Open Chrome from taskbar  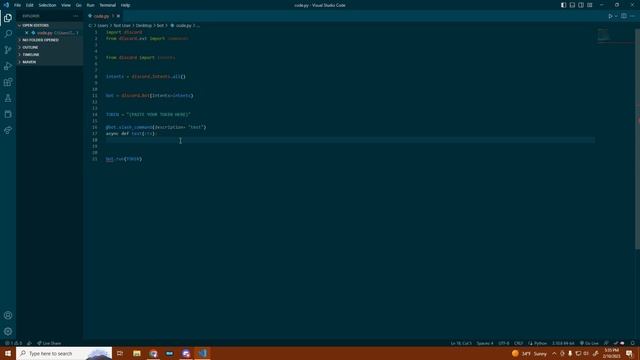pos(153,353)
